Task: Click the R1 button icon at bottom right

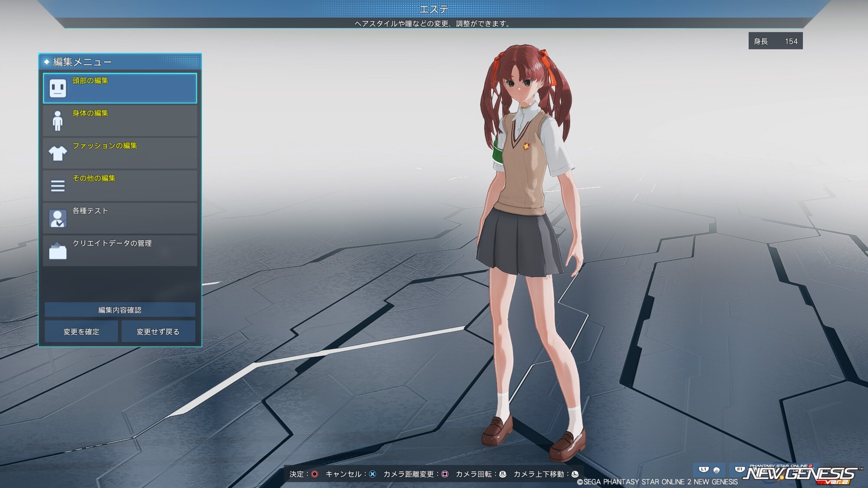Action: 740,469
